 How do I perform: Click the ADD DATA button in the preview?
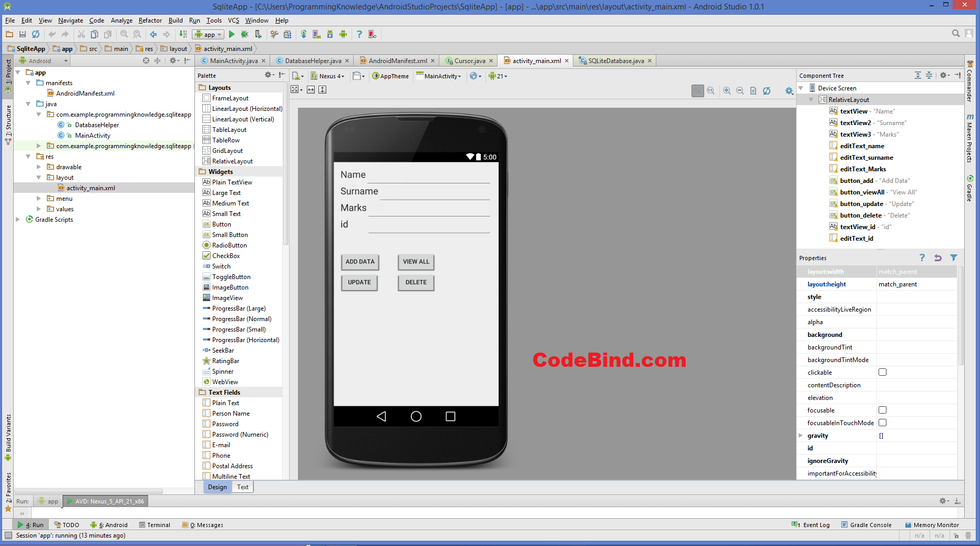click(360, 262)
